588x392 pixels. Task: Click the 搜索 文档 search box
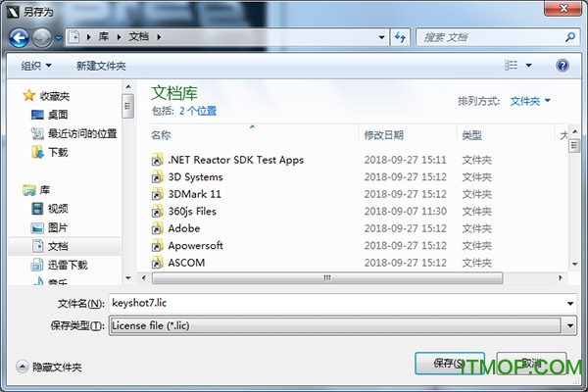pyautogui.click(x=490, y=37)
